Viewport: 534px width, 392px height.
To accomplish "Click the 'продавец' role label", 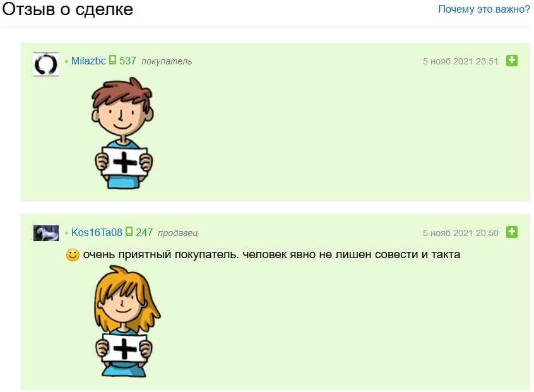I will coord(178,234).
